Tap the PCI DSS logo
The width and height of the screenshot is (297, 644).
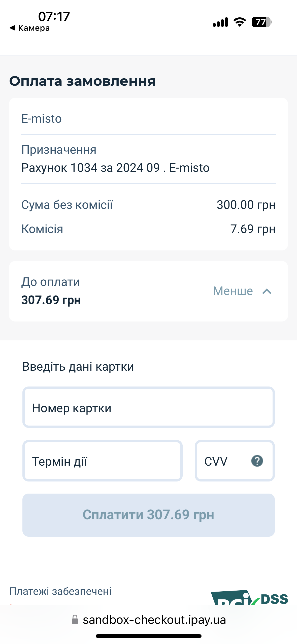pyautogui.click(x=249, y=597)
